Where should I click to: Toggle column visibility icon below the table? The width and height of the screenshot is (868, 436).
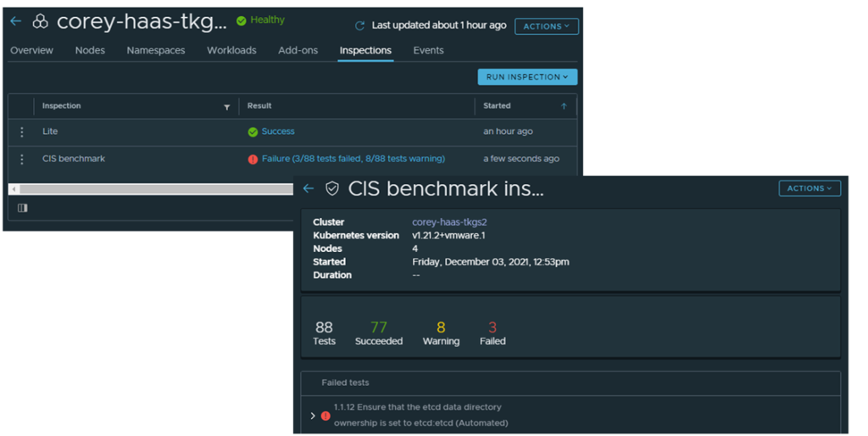pyautogui.click(x=23, y=208)
